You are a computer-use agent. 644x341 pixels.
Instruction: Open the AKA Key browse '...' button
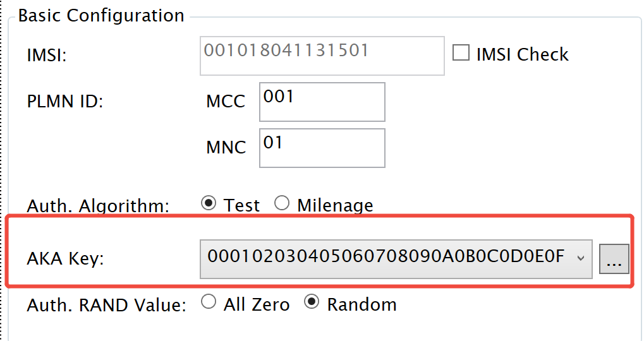[x=614, y=259]
